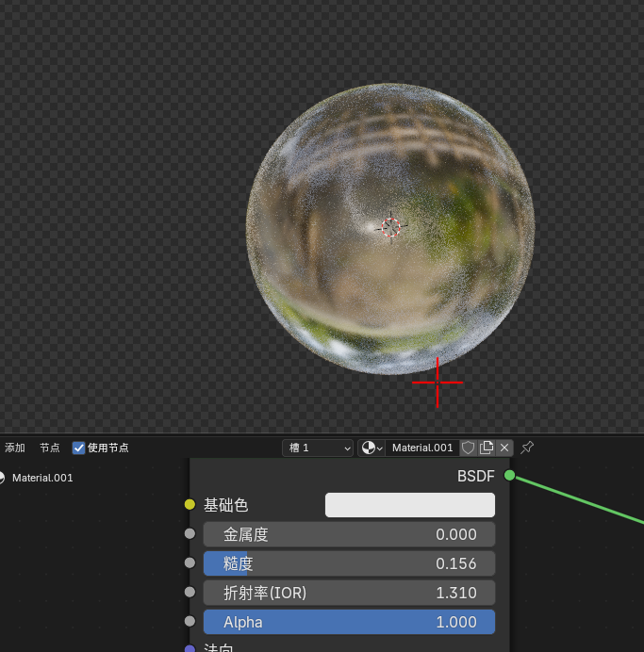
Task: Click the gray 糙度 input socket
Action: 190,562
